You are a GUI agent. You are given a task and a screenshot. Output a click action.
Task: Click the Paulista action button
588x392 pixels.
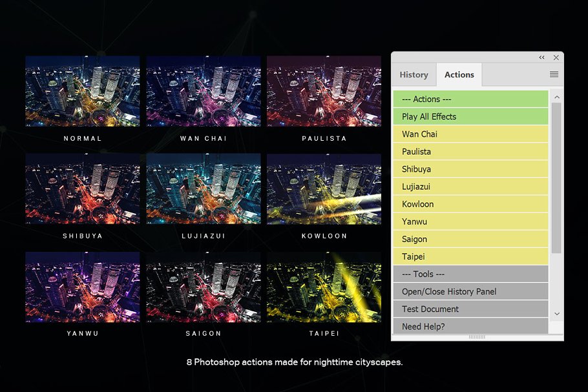470,152
